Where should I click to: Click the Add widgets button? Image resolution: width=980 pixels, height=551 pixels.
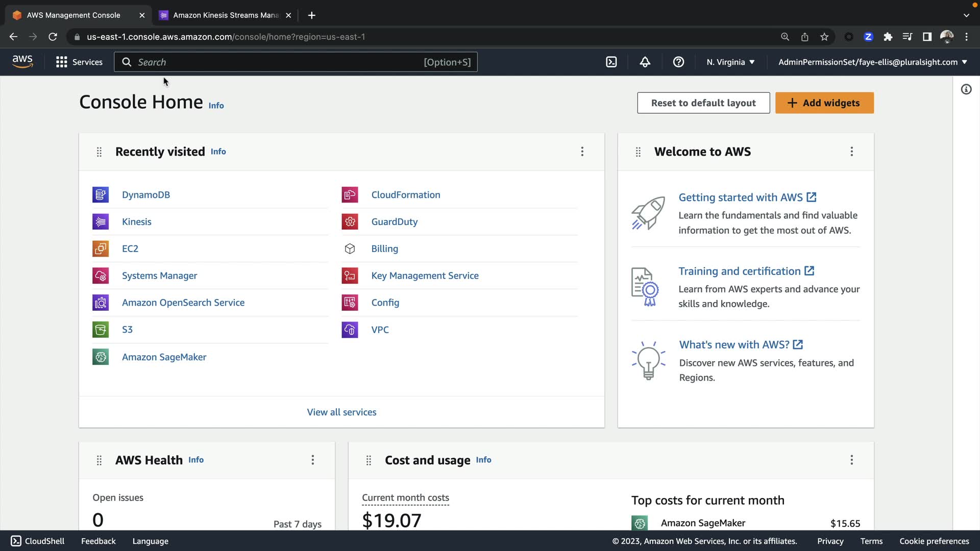click(x=824, y=103)
